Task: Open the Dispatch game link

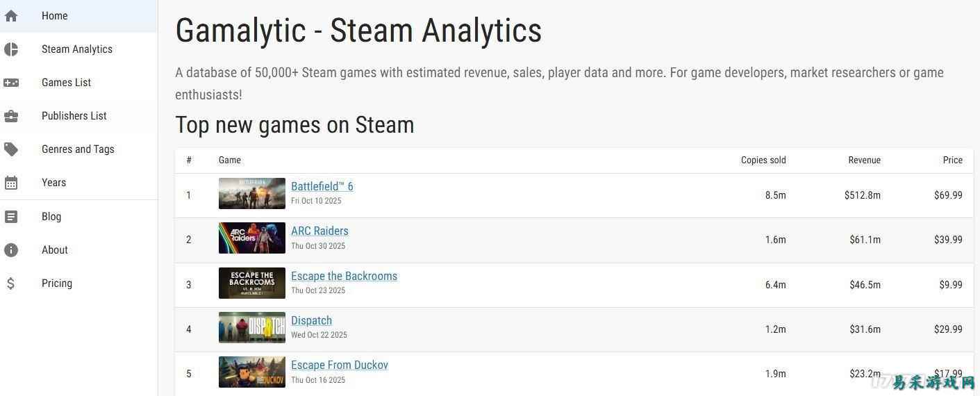Action: click(311, 320)
